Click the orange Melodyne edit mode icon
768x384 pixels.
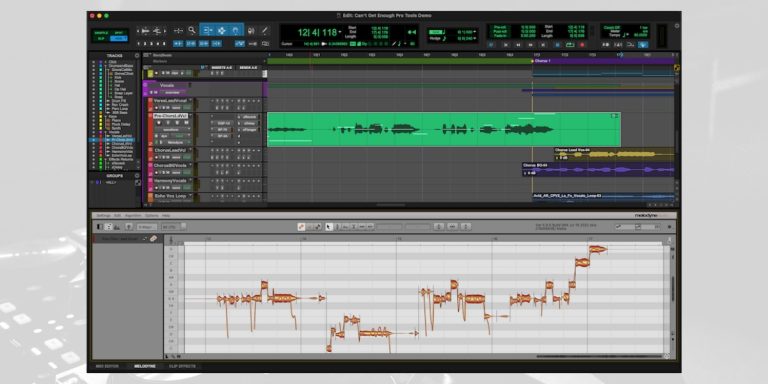302,227
